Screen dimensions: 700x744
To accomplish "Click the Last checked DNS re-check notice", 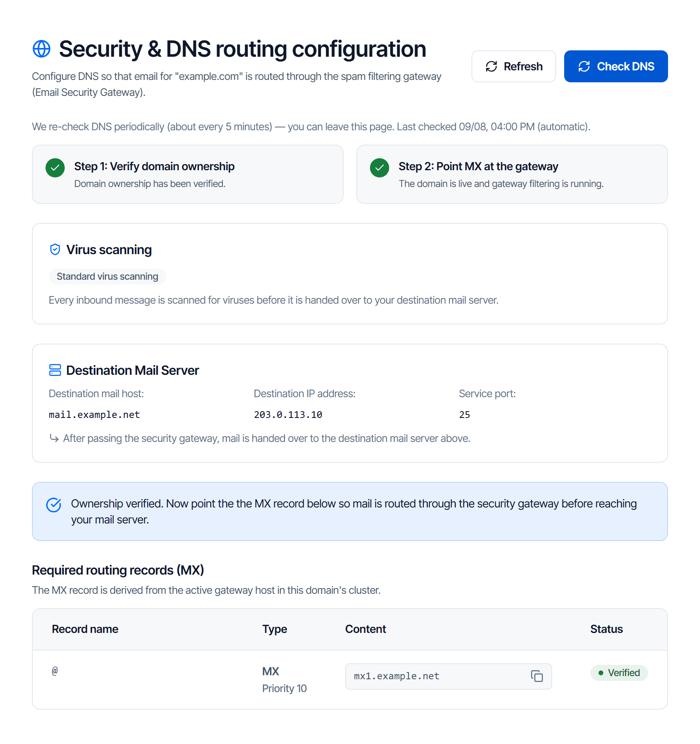I will click(311, 127).
